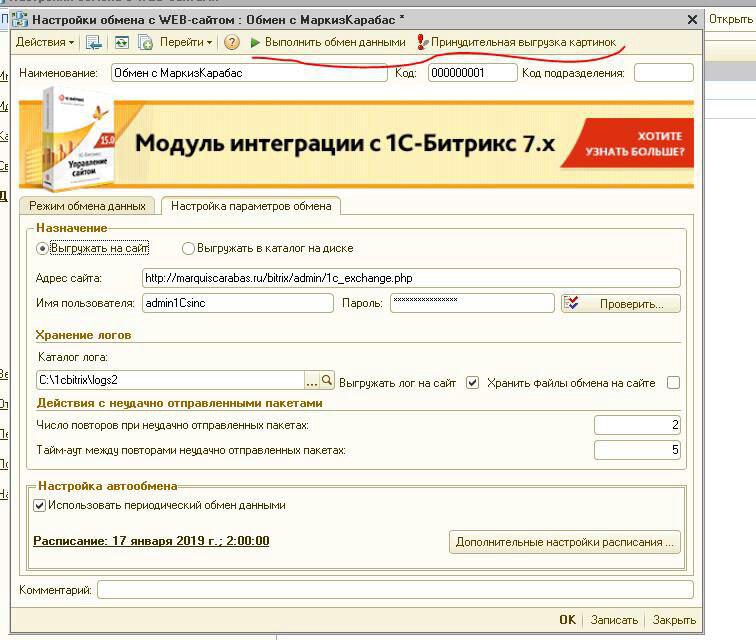This screenshot has width=756, height=640.
Task: Click the Тайм-аут field with value 5
Action: click(637, 450)
